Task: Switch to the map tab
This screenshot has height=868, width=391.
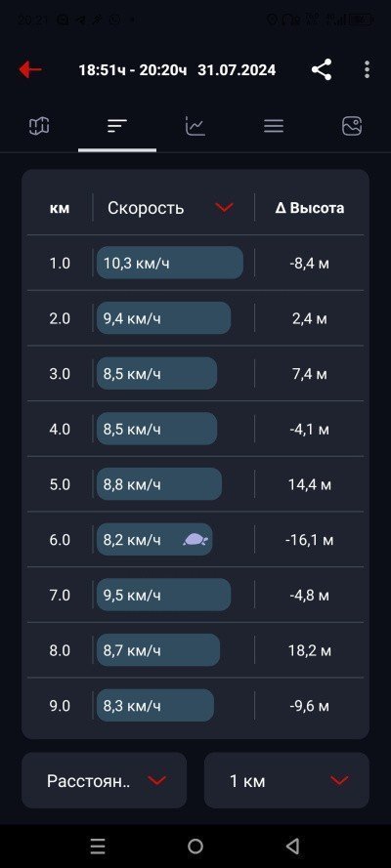Action: click(x=39, y=126)
